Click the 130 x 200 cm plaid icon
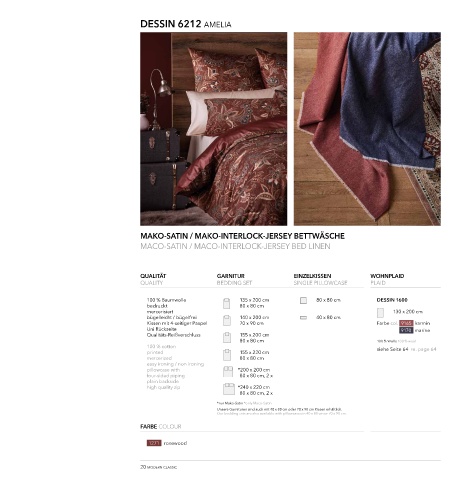The height and width of the screenshot is (480, 460). (380, 312)
